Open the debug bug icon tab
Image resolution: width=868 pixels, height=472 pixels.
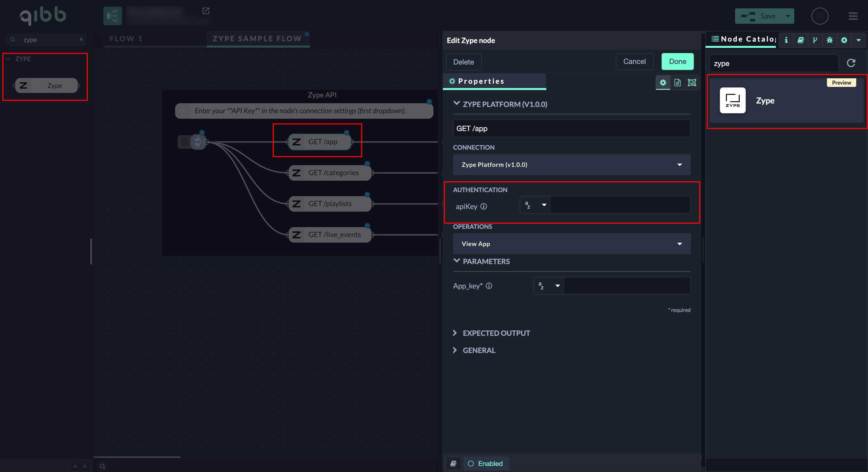830,40
